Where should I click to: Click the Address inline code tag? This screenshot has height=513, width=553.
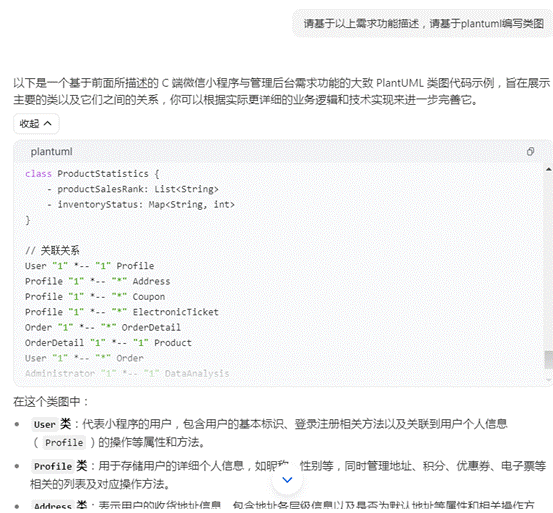tap(53, 506)
